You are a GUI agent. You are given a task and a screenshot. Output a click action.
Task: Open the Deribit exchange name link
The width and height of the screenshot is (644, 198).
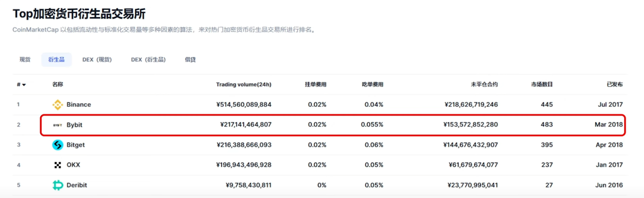[76, 185]
